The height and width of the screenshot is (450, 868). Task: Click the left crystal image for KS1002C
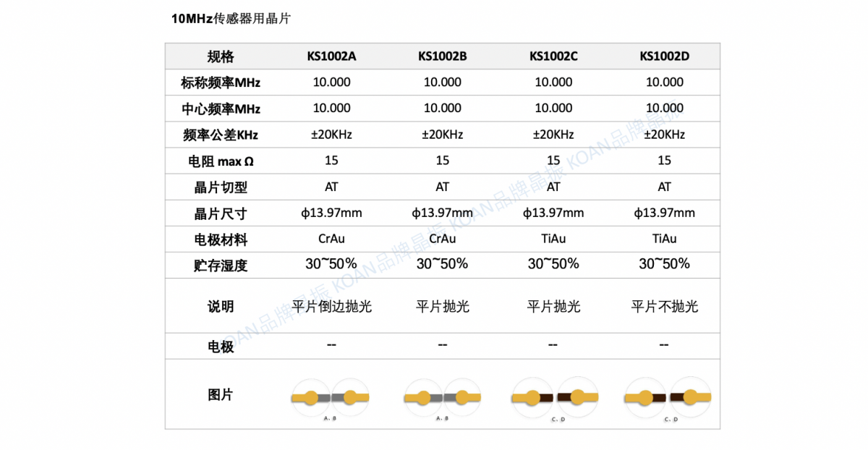click(534, 397)
